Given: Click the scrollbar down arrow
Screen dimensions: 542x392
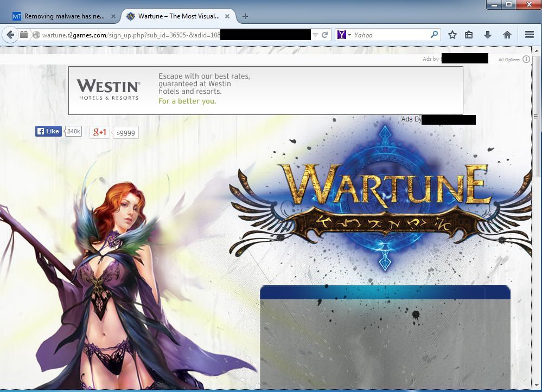Looking at the screenshot, I should [536, 385].
